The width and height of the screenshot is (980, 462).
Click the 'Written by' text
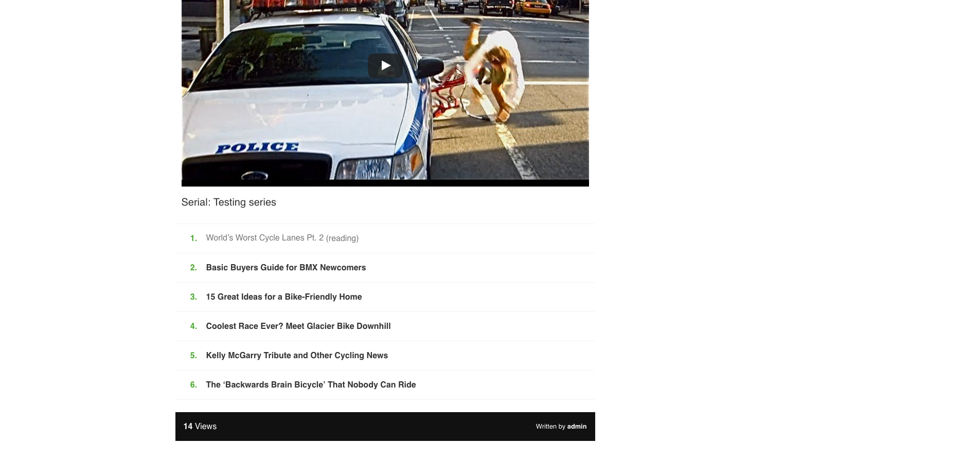click(x=550, y=427)
